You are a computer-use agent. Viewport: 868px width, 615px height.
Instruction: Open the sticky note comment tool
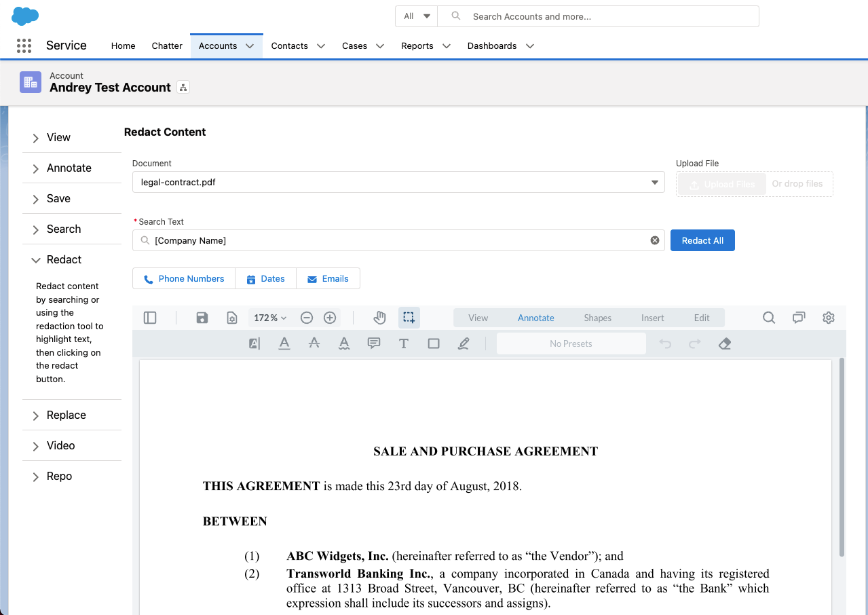tap(374, 343)
